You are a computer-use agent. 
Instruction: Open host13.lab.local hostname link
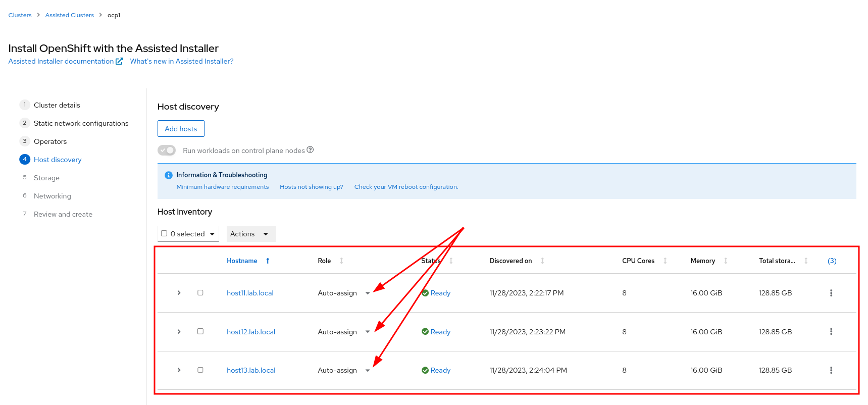pyautogui.click(x=251, y=370)
